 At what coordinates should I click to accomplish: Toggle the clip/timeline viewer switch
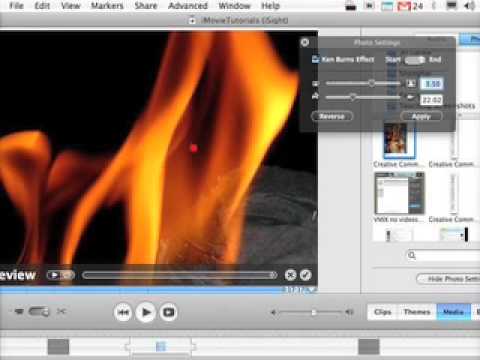[39, 312]
